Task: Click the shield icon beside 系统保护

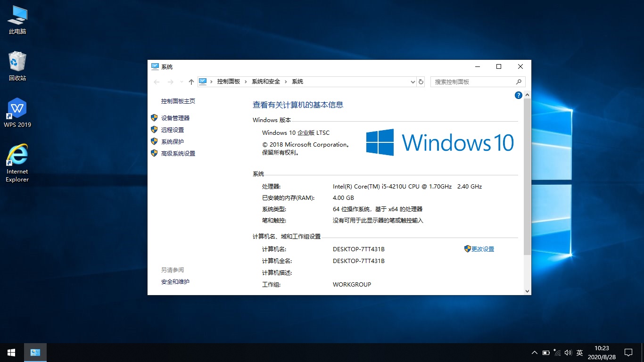Action: point(154,141)
